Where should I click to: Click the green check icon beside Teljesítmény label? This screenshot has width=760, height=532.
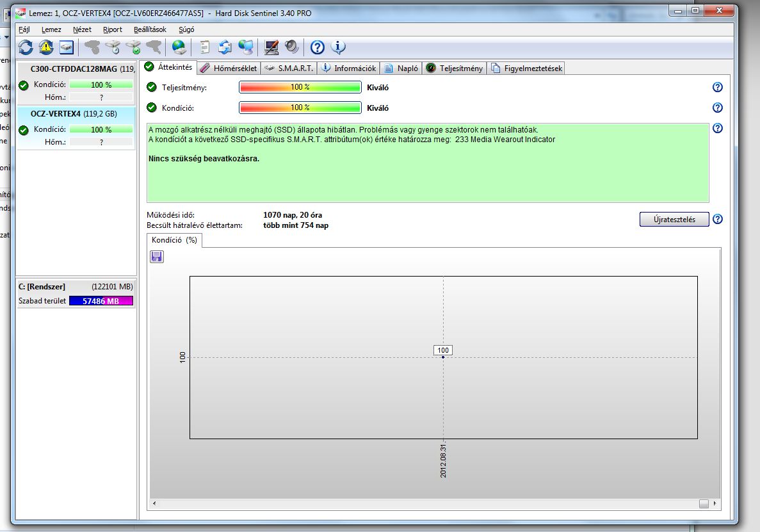coord(152,87)
